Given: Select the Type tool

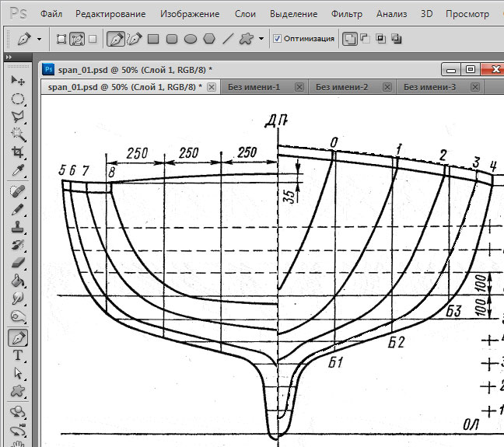Looking at the screenshot, I should click(x=17, y=355).
